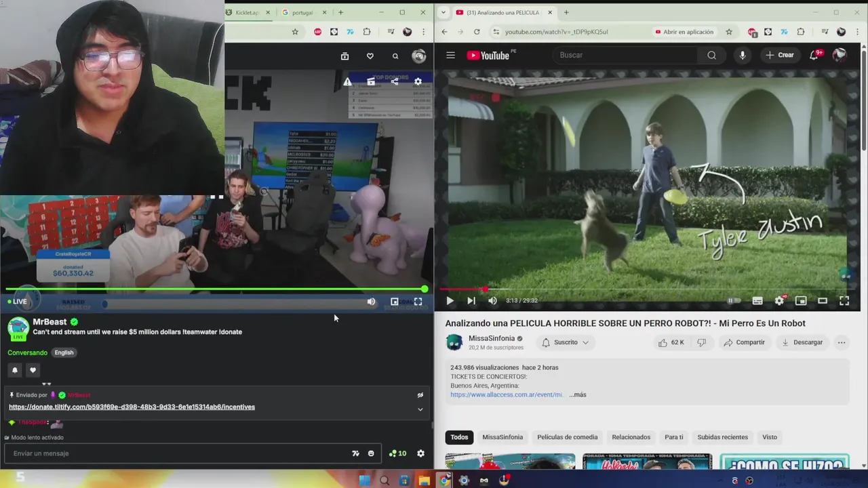Open the three-dot more actions menu
Screen dimensions: 868x488
[842, 342]
